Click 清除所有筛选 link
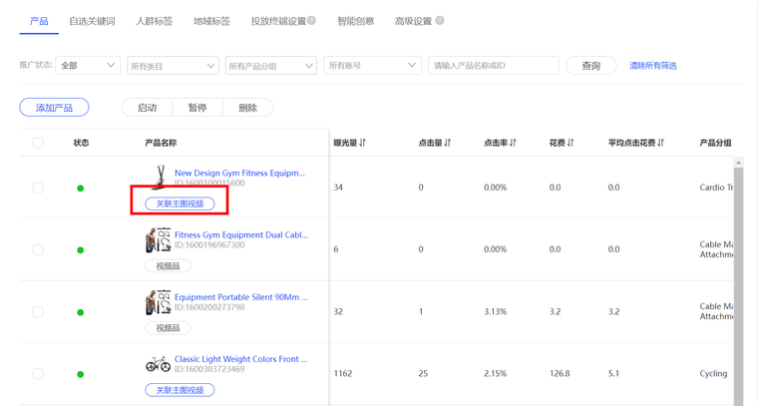Viewport: 770px width, 411px height. click(x=653, y=66)
